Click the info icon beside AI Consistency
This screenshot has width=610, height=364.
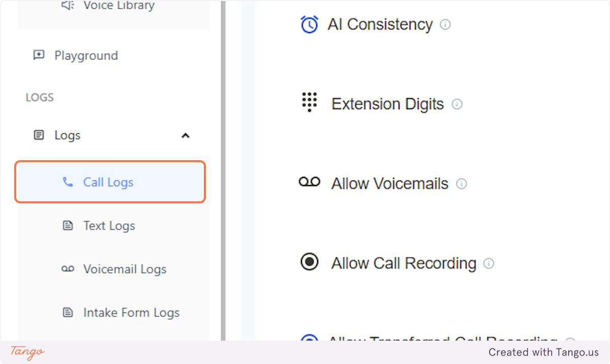pos(445,24)
